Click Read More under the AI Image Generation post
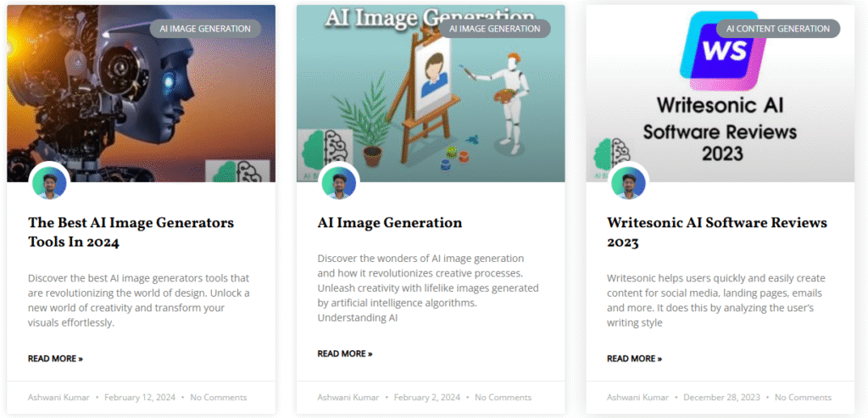Viewport: 868px width, 418px height. click(x=344, y=354)
